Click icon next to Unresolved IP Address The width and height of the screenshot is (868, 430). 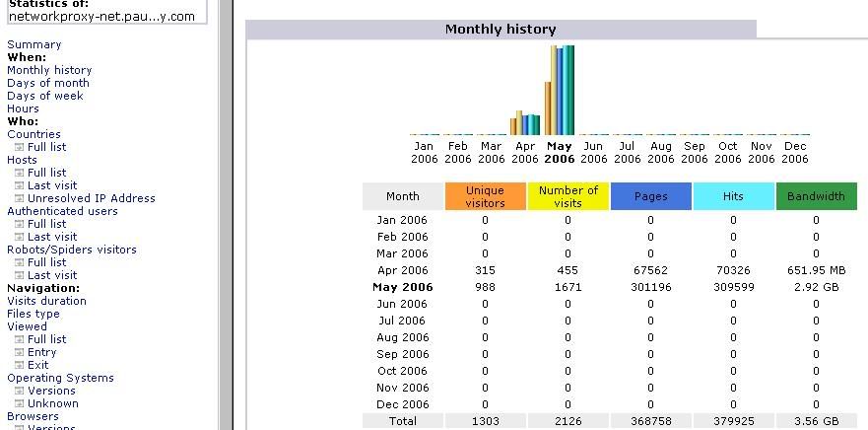click(x=19, y=198)
